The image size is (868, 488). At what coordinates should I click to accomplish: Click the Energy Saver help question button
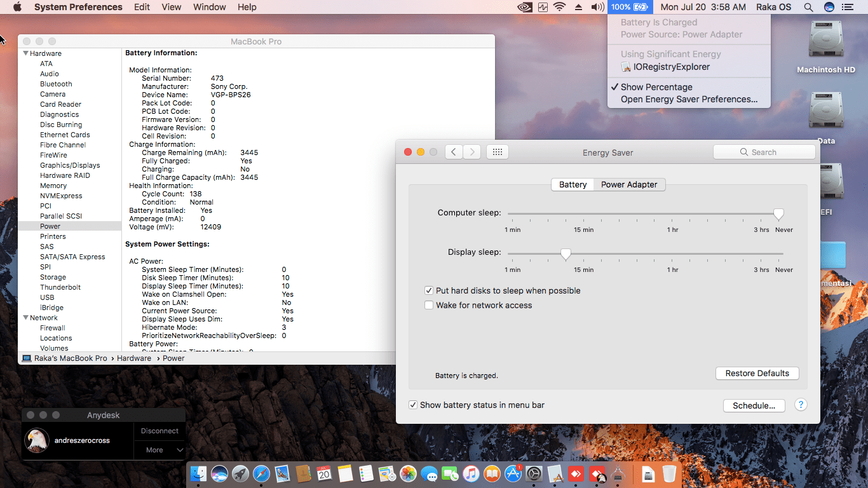click(801, 405)
